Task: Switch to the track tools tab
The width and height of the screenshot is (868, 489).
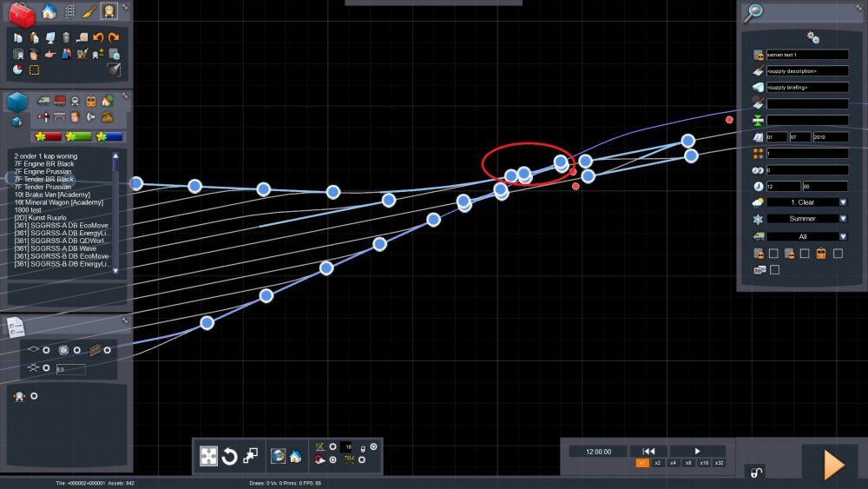Action: pyautogui.click(x=69, y=12)
